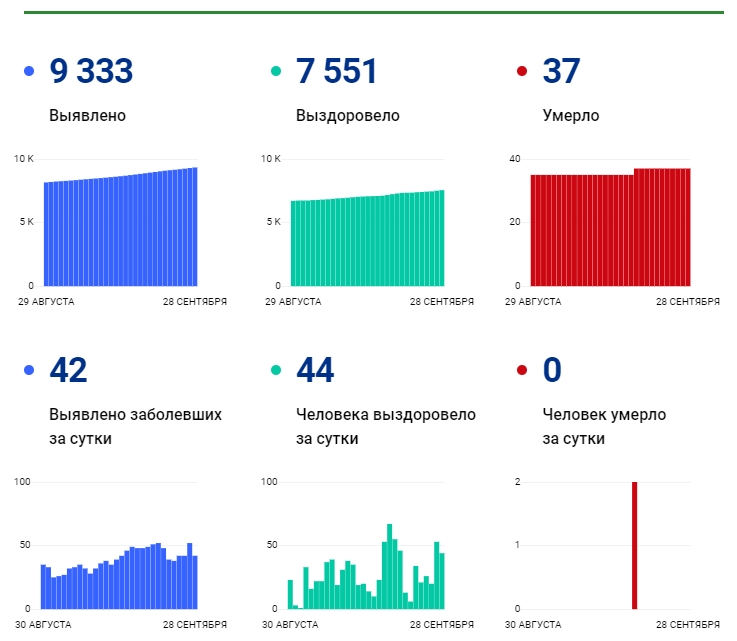Viewport: 737px width, 641px height.
Task: Click 29 АВГУСТА under the Выявлено chart
Action: coord(47,302)
